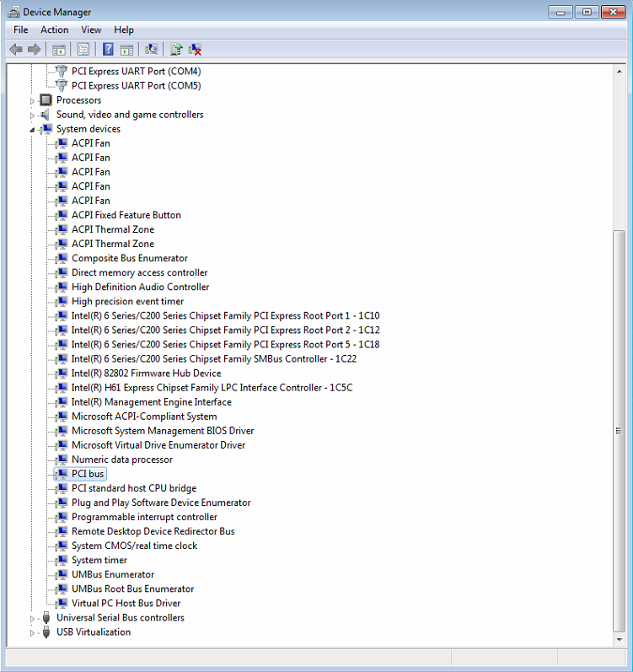
Task: Expand Universal Serial Bus controllers node
Action: pos(33,618)
